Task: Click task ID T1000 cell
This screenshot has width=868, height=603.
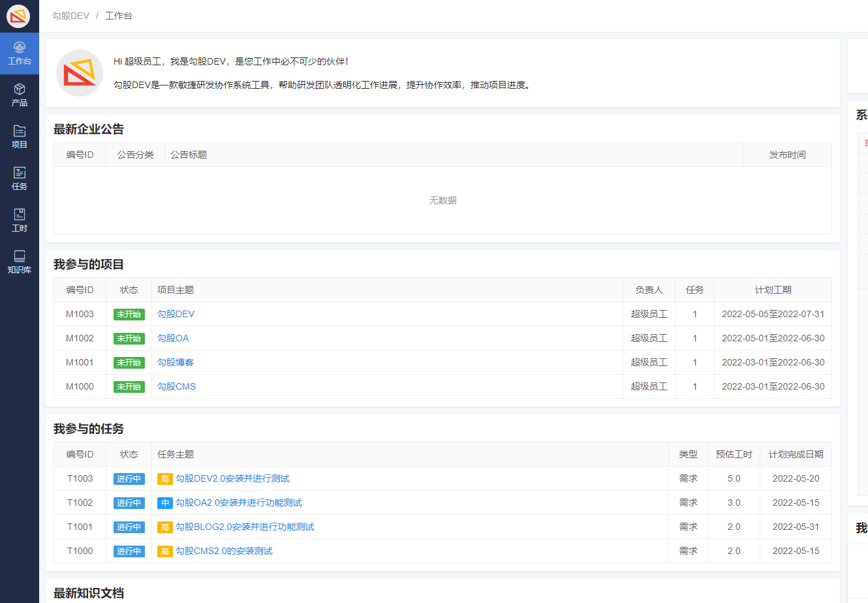Action: 80,551
